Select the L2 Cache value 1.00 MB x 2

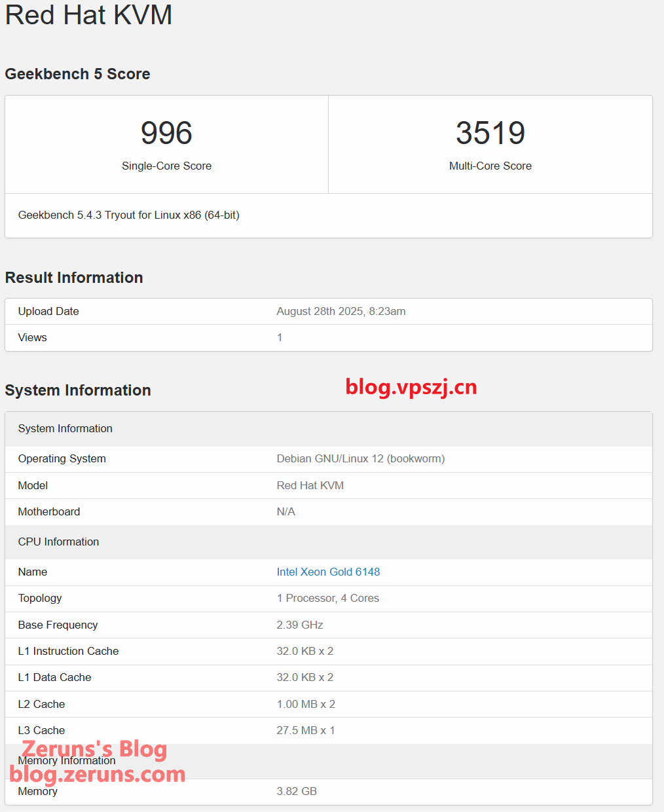pyautogui.click(x=306, y=704)
